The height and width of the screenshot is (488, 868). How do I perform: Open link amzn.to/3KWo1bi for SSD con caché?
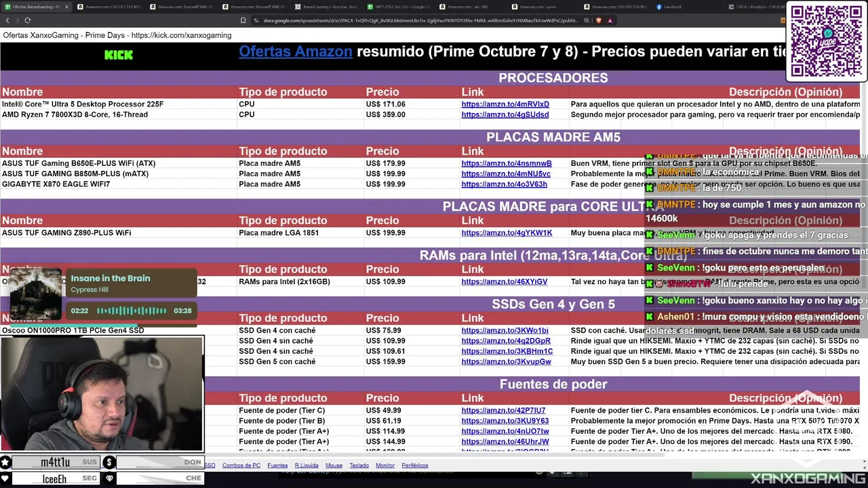505,330
